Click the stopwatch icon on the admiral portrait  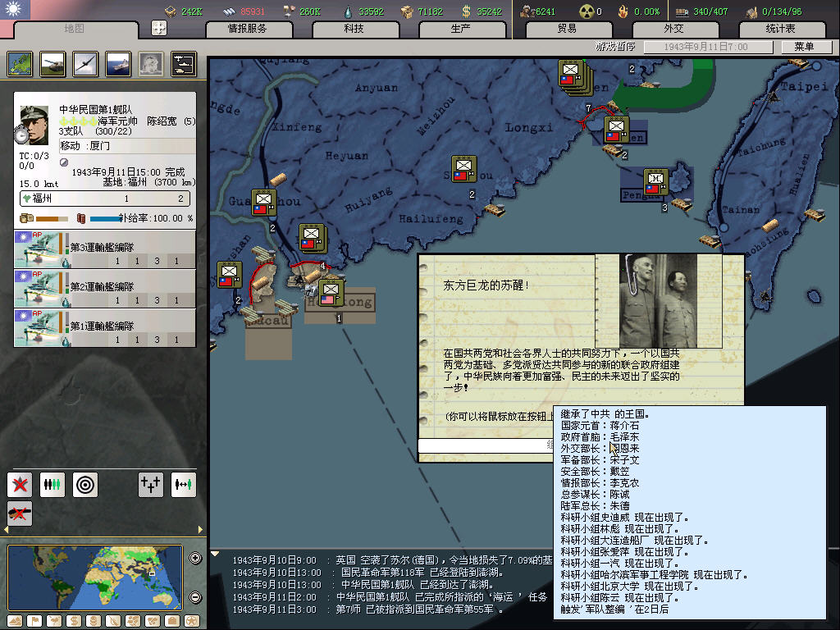pyautogui.click(x=21, y=135)
